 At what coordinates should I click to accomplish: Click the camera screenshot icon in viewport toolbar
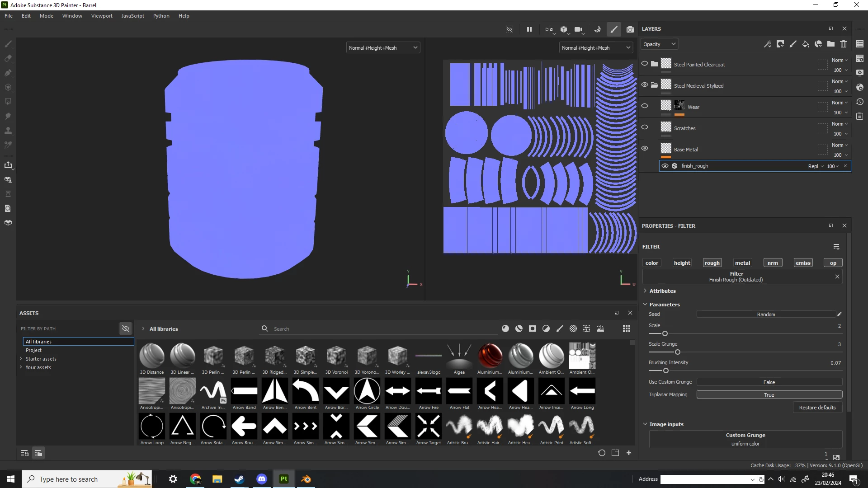[630, 29]
